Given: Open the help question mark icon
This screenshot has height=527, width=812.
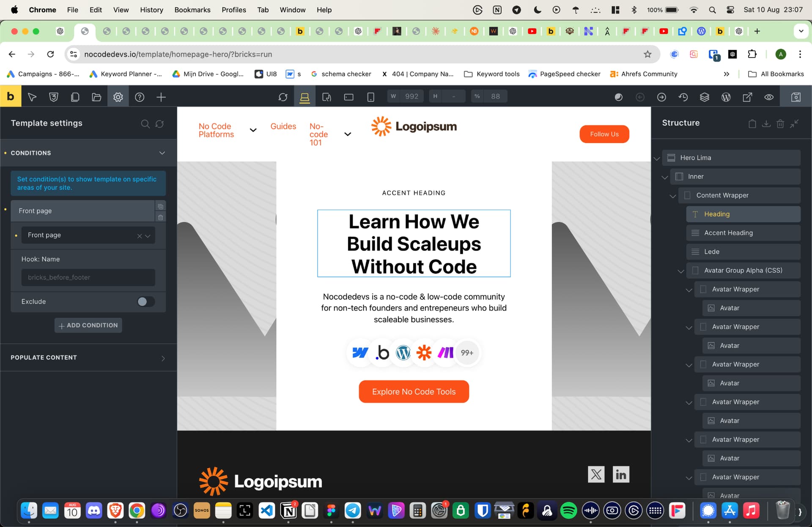Looking at the screenshot, I should pos(140,97).
